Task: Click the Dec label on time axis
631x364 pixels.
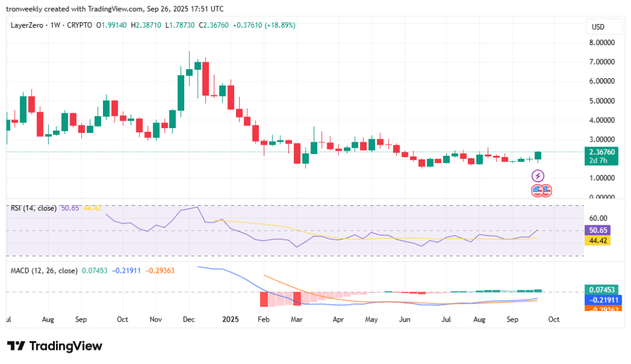Action: 189,320
